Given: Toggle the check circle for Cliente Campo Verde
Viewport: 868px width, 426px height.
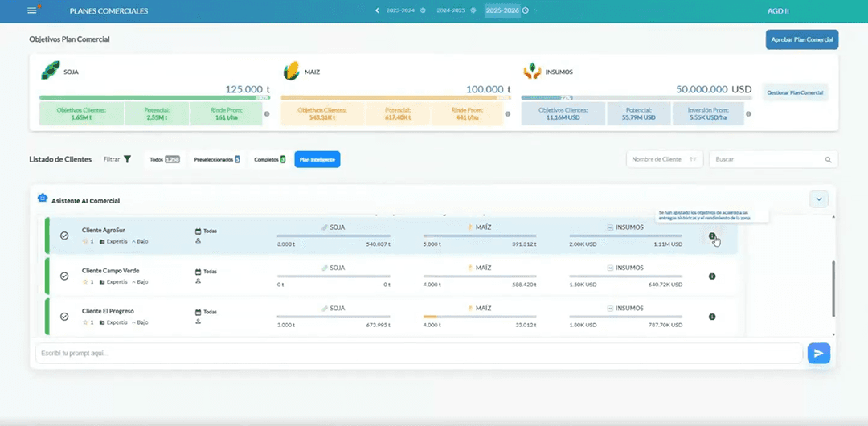Looking at the screenshot, I should (x=64, y=276).
